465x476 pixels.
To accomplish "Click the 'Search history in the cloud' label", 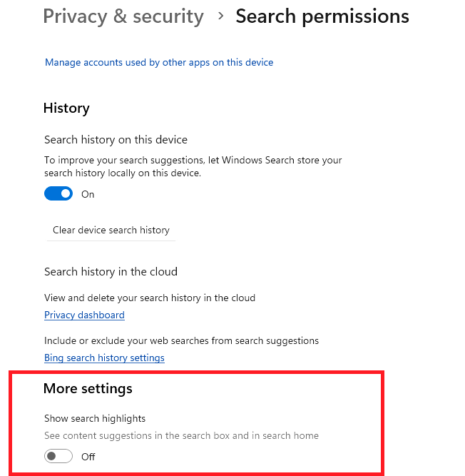I will tap(111, 272).
